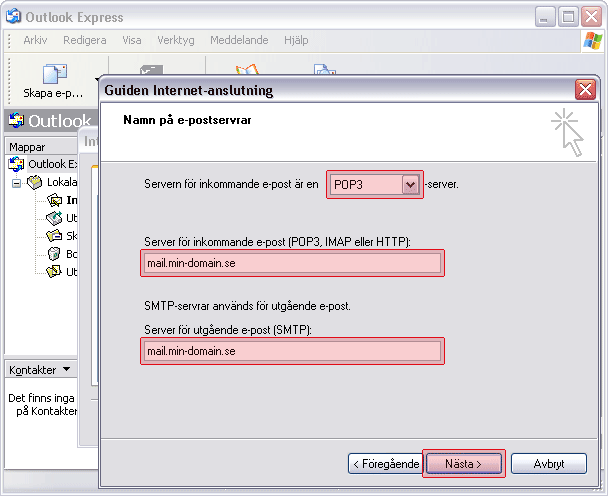Click the outgoing SMTP server input field
This screenshot has width=608, height=496.
[x=292, y=351]
